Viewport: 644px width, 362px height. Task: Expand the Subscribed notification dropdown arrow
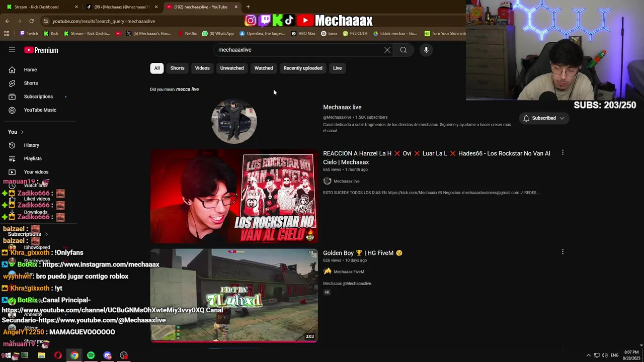562,118
